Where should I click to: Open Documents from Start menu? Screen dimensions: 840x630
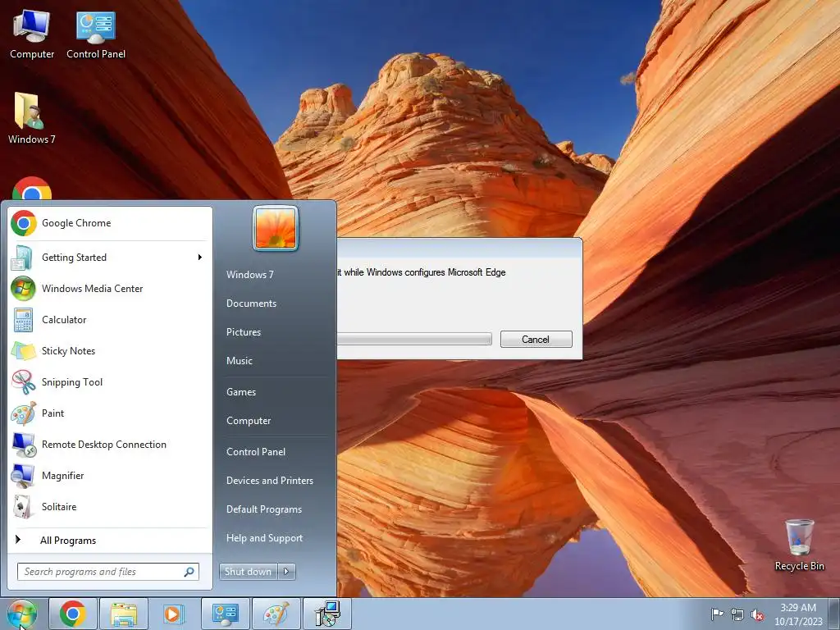[x=251, y=304]
